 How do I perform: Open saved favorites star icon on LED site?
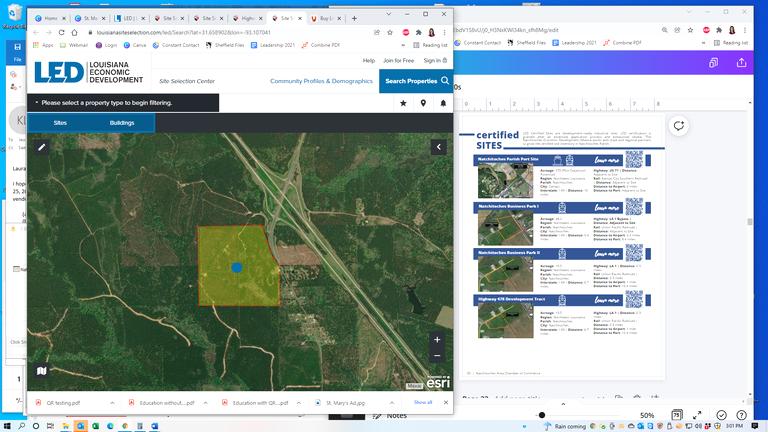tap(403, 103)
